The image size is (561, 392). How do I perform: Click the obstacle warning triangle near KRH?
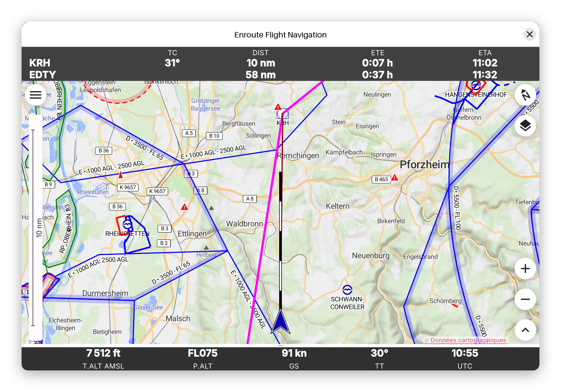pyautogui.click(x=278, y=107)
